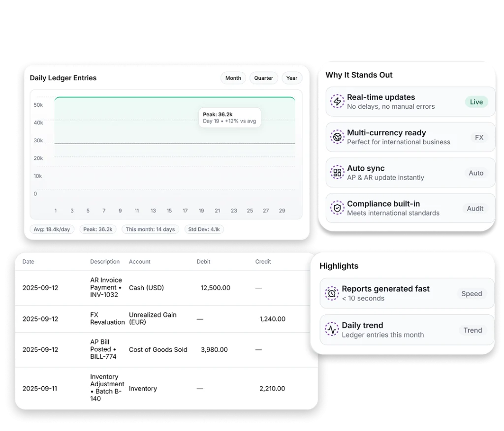This screenshot has height=431, width=504.
Task: Click the Live status badge
Action: 476,102
